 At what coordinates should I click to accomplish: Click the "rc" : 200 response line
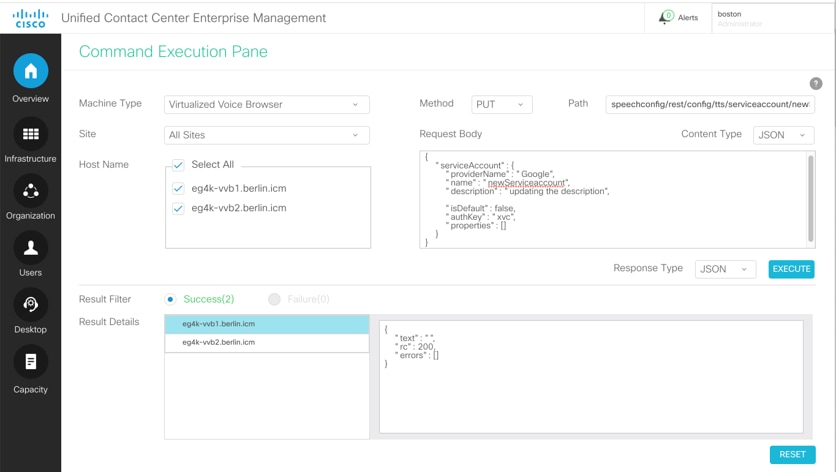(414, 347)
